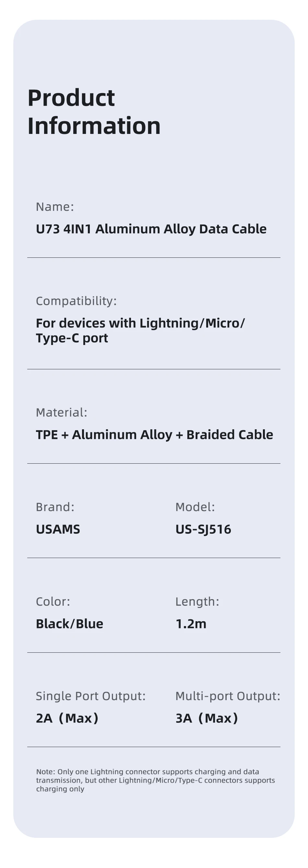The height and width of the screenshot is (868, 308).
Task: Select the Brand: label
Action: (55, 507)
